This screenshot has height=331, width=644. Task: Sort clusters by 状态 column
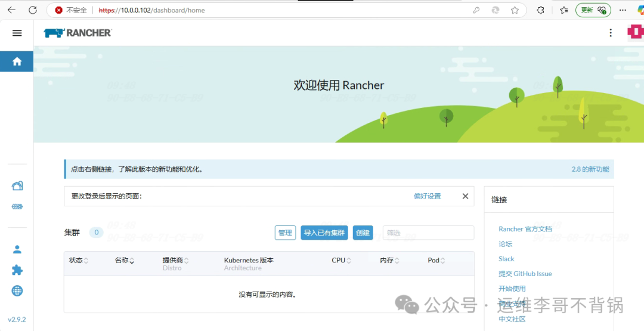[x=79, y=261]
